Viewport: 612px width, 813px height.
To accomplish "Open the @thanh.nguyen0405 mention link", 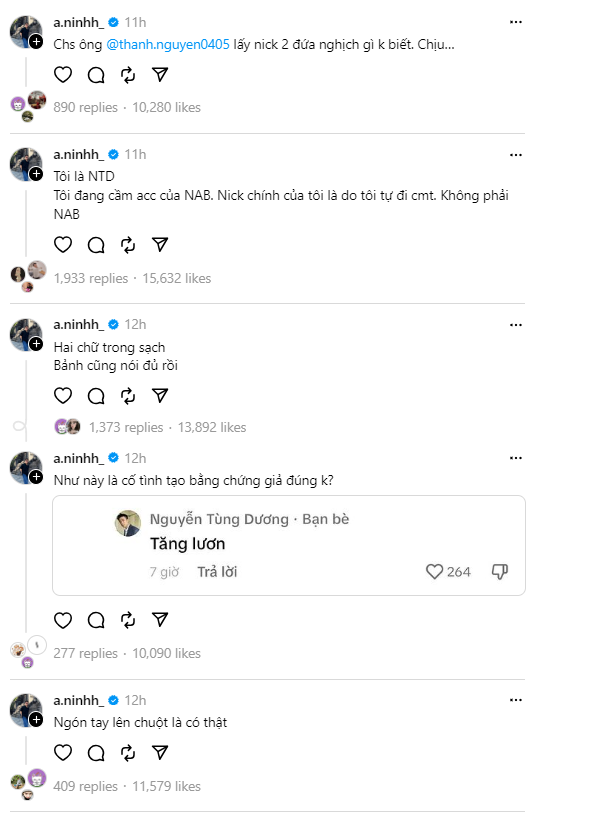I will coord(168,45).
